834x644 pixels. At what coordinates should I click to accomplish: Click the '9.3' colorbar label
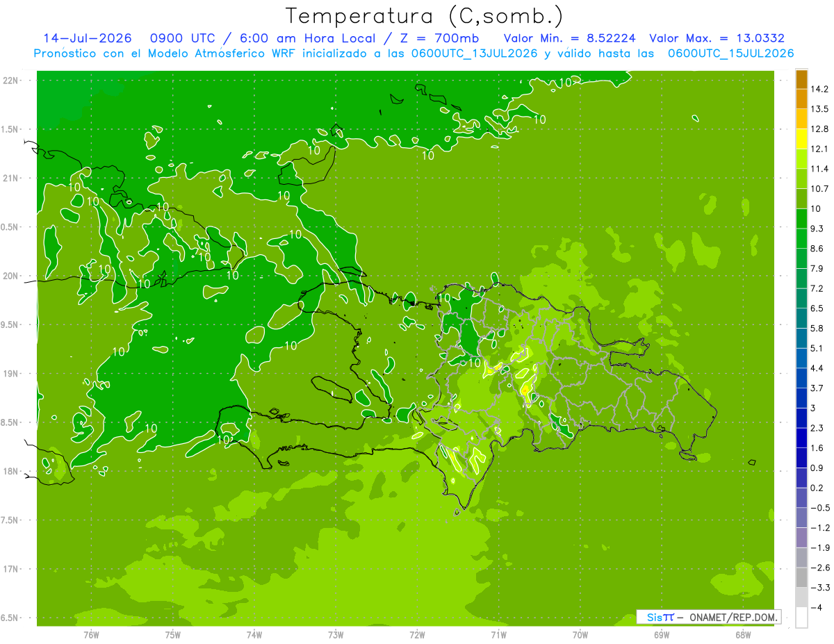click(x=817, y=229)
